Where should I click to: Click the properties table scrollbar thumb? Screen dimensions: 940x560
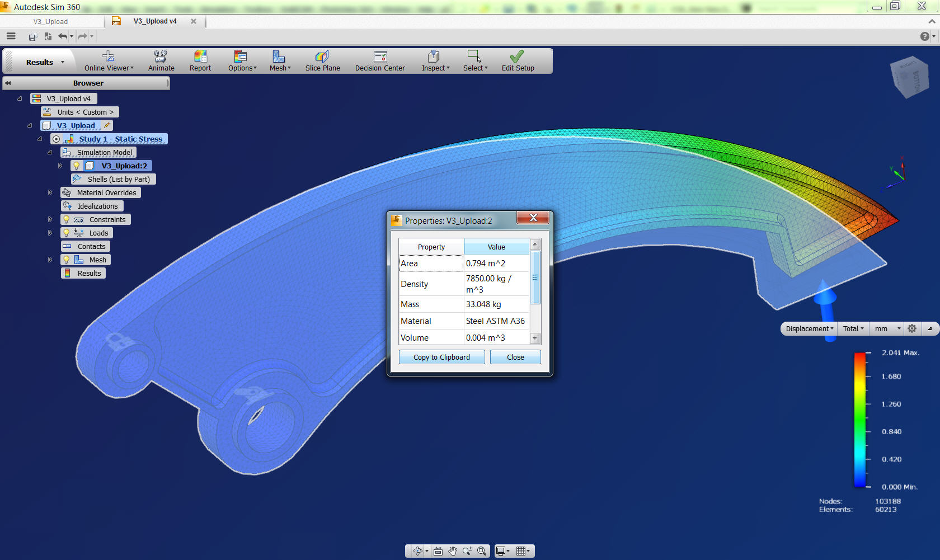tap(535, 277)
